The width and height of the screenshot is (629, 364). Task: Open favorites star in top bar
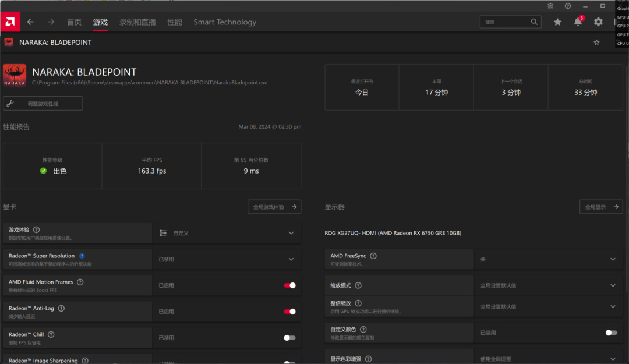click(557, 22)
